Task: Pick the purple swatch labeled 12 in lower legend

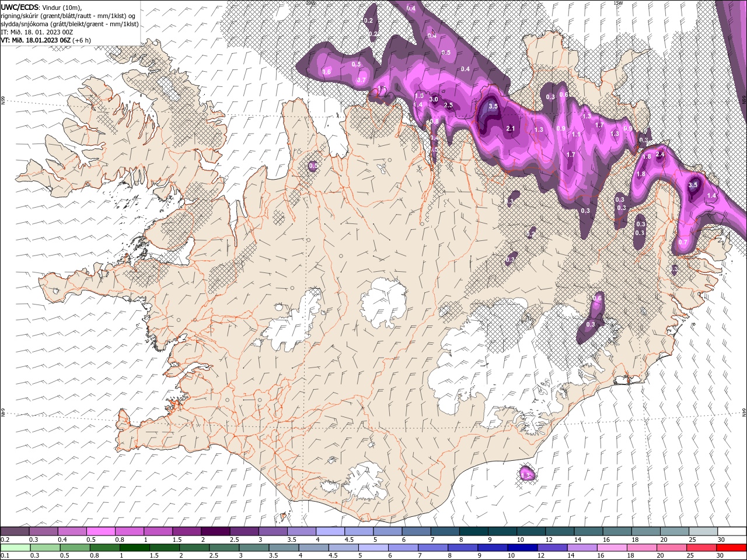Action: pyautogui.click(x=552, y=548)
